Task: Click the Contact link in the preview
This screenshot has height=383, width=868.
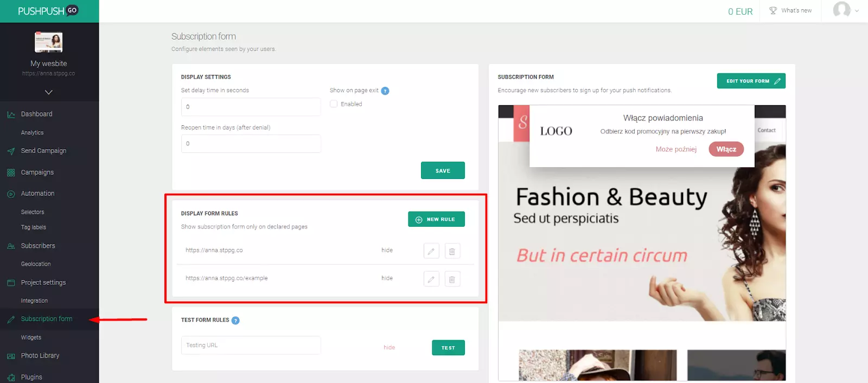Action: [x=767, y=130]
